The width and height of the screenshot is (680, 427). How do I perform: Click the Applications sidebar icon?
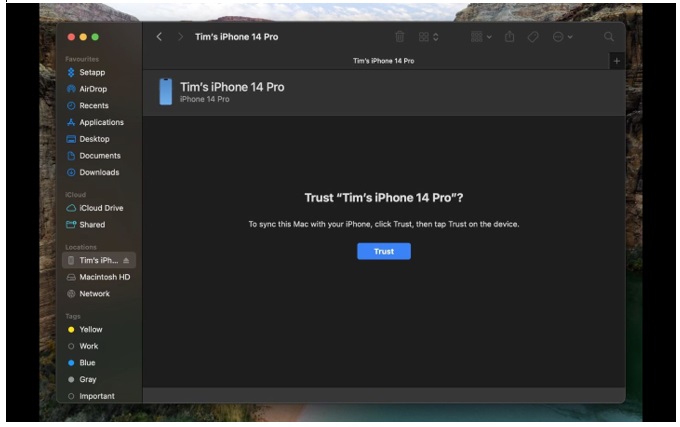click(71, 122)
